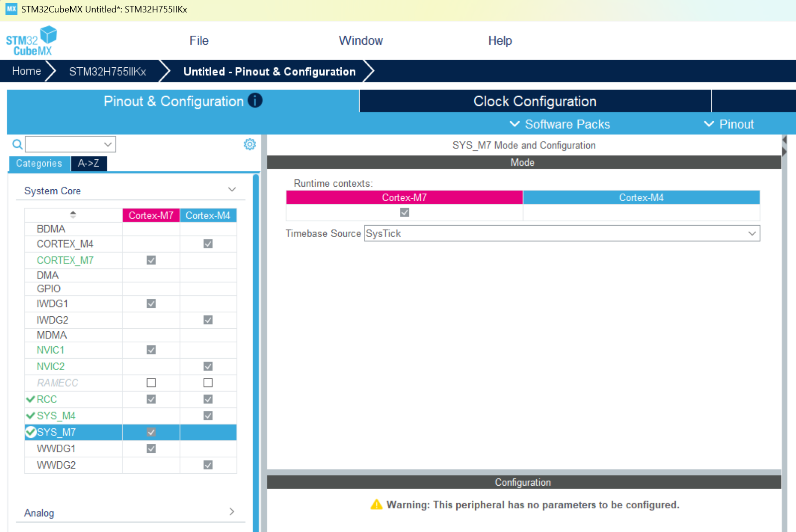The image size is (796, 532).
Task: Go to Home in the breadcrumb
Action: point(26,71)
